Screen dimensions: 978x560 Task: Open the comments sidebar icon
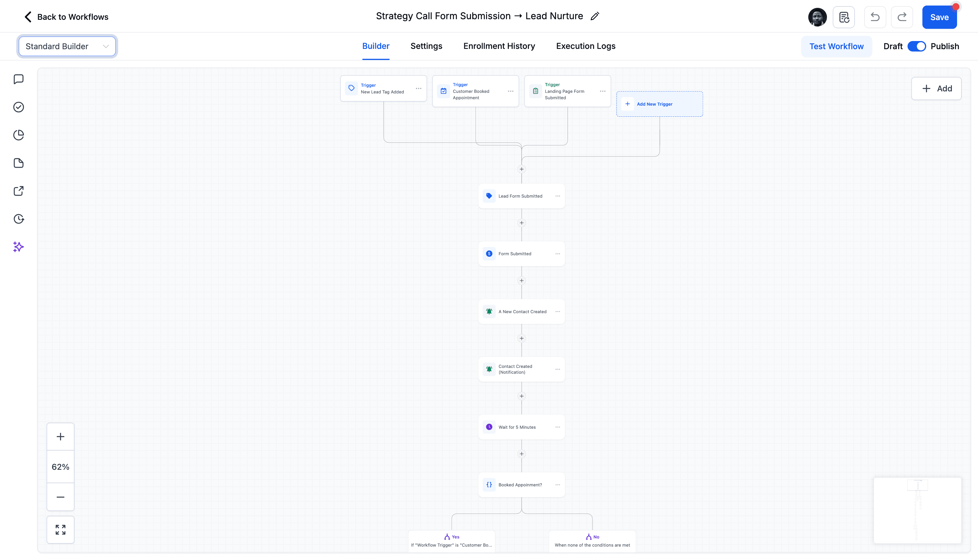pos(18,79)
